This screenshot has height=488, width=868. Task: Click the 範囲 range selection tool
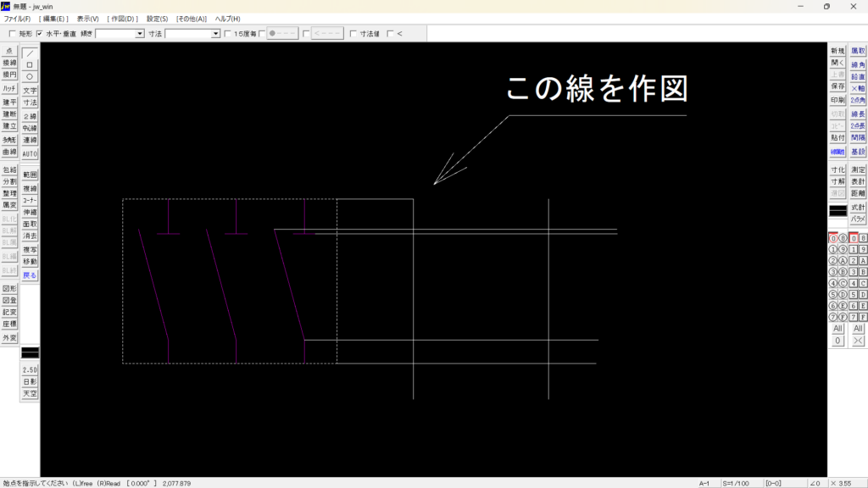30,174
